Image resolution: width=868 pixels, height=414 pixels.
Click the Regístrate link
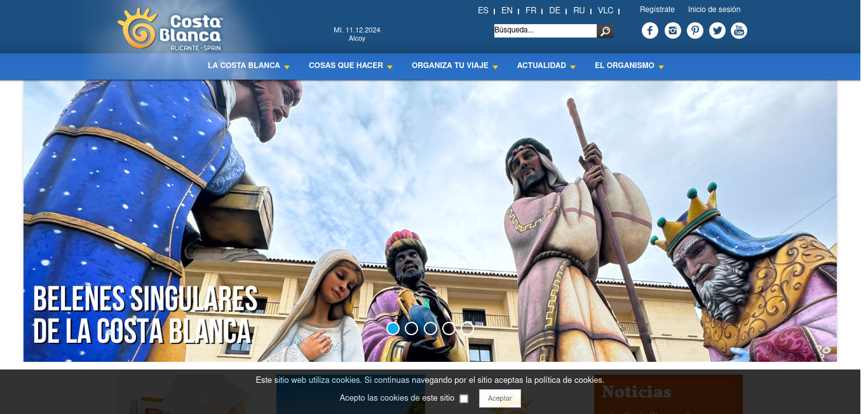(x=657, y=10)
